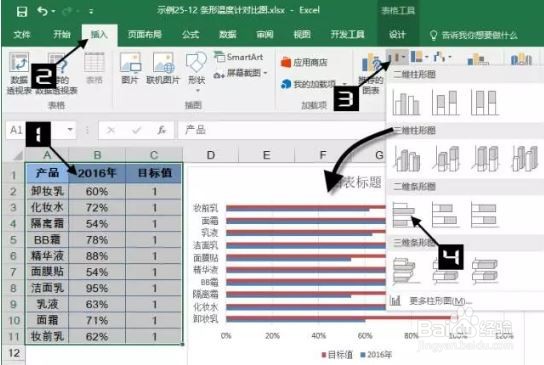544x365 pixels.
Task: Switch to the 数据 tab
Action: point(228,34)
